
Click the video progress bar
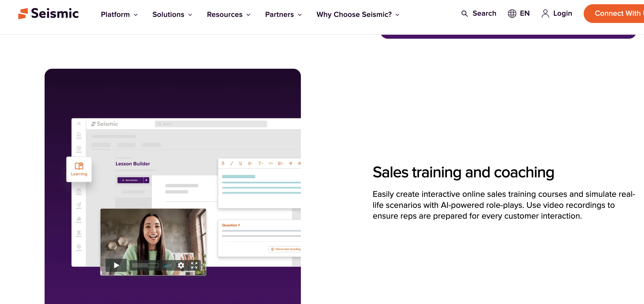click(x=145, y=265)
